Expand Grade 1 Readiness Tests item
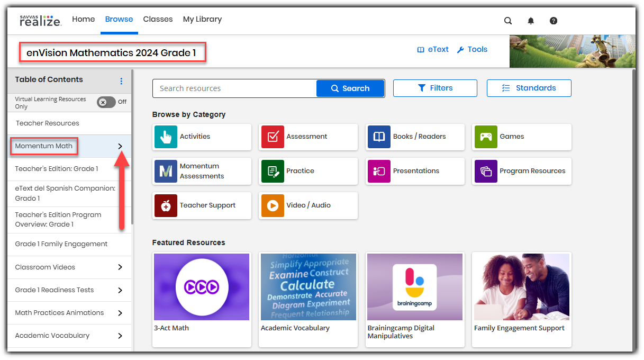 click(120, 290)
